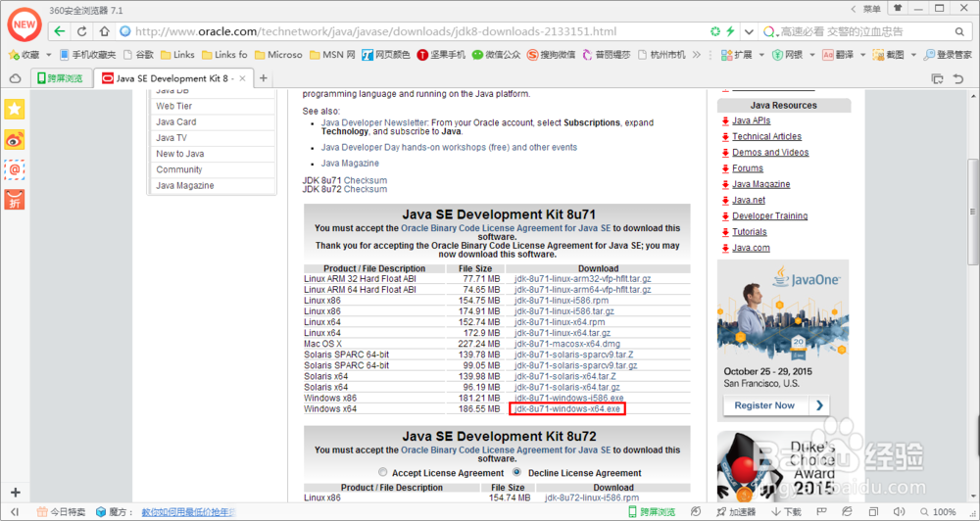Click the browser back arrow button
Viewport: 980px width, 521px height.
pos(59,31)
